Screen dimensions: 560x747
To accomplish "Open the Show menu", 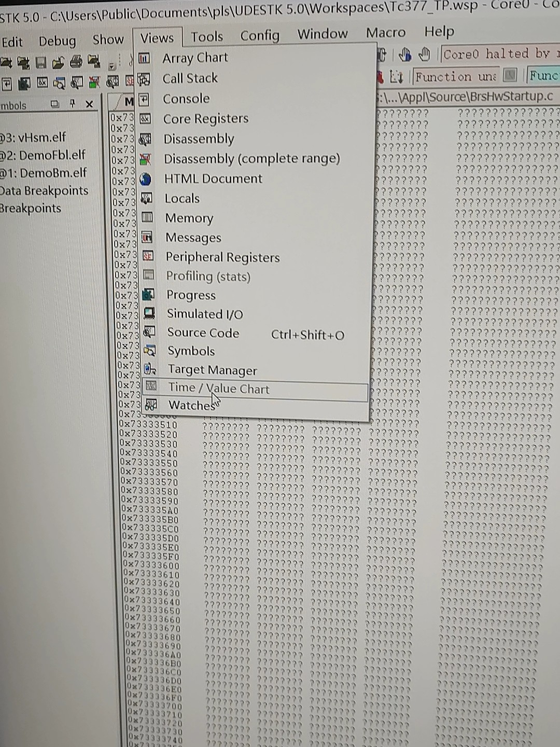I will (x=108, y=40).
